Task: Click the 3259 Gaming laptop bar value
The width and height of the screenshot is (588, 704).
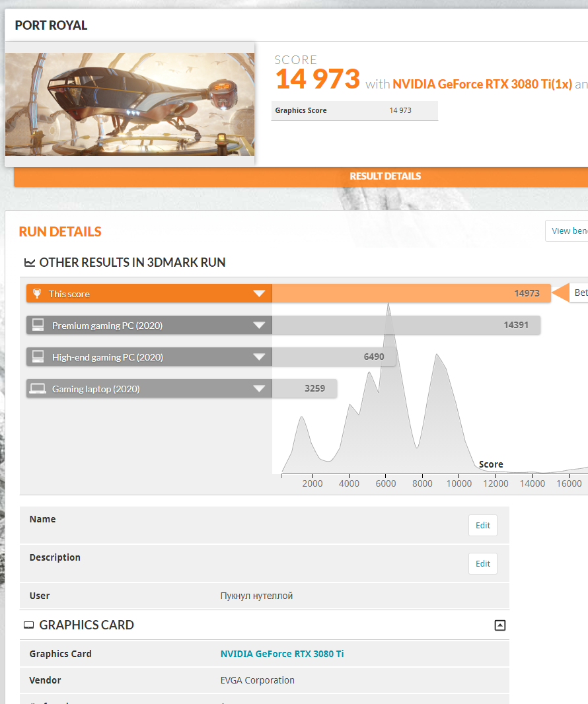Action: (314, 388)
